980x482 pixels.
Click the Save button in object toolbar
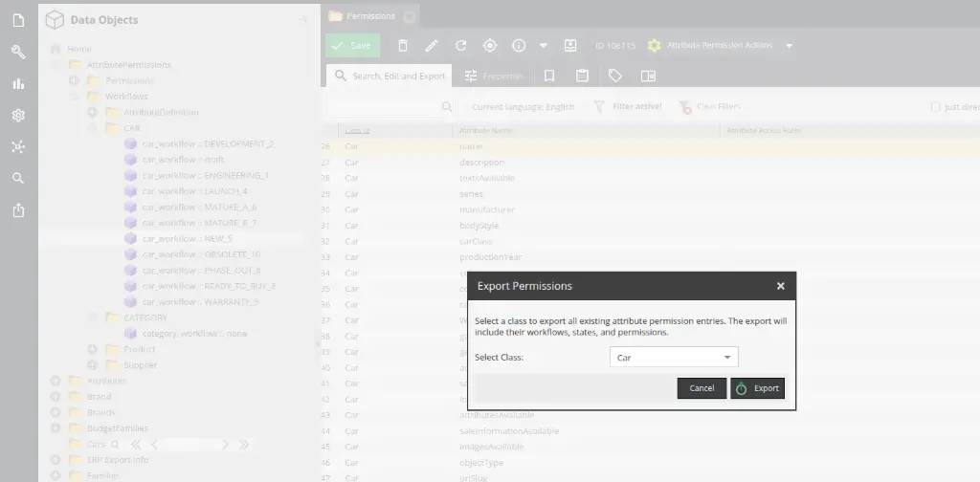352,46
